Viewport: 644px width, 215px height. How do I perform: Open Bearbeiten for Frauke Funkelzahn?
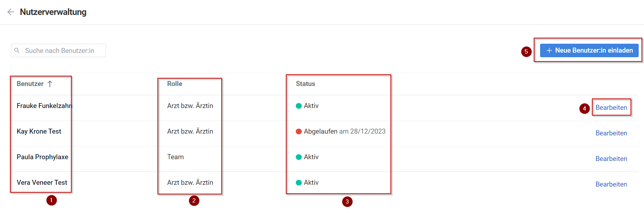(x=611, y=108)
